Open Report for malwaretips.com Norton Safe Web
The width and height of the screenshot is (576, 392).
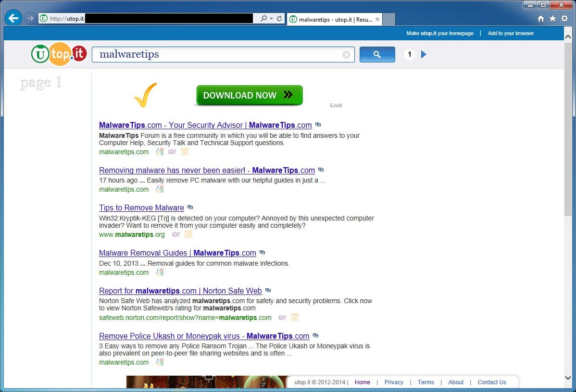(180, 291)
